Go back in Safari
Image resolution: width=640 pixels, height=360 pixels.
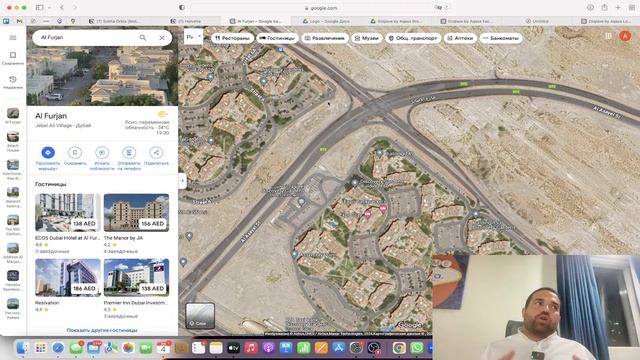click(62, 8)
